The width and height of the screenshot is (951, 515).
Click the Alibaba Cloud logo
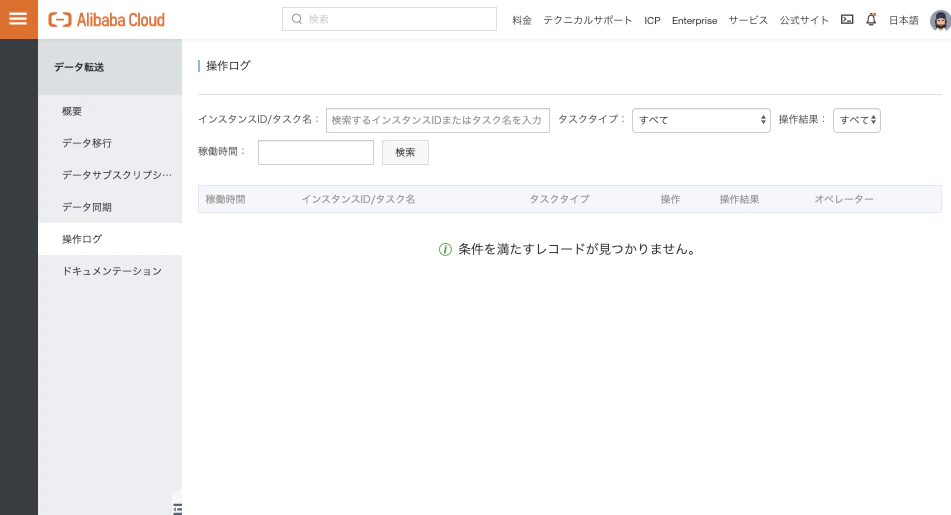[x=106, y=20]
